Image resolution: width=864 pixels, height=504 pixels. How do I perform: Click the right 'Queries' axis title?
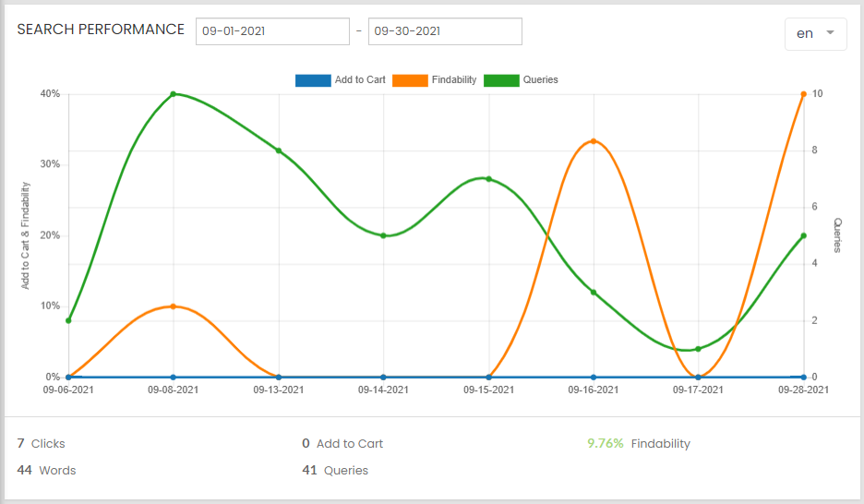click(837, 235)
